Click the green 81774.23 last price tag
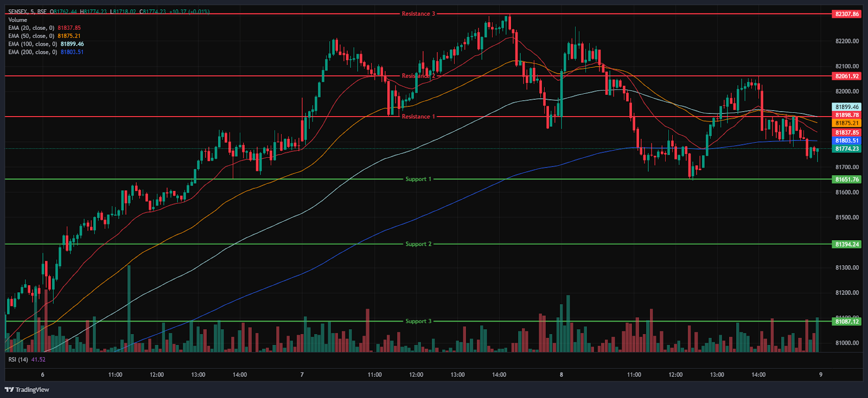 coord(846,149)
